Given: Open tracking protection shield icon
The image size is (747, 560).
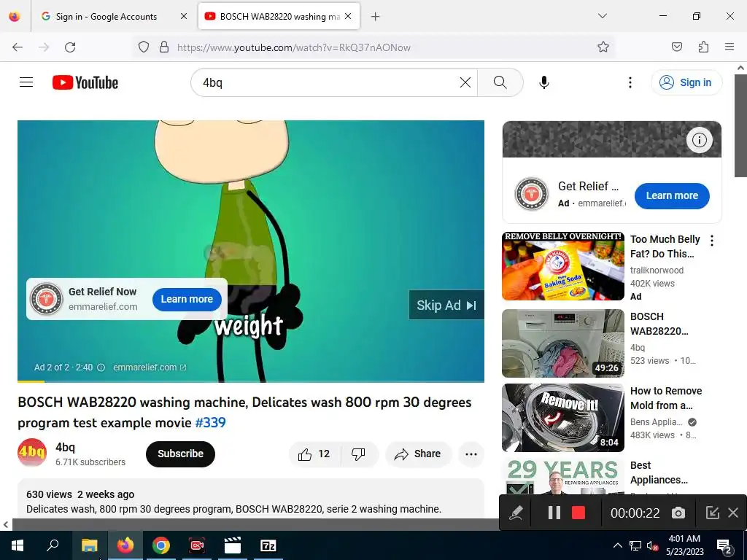Looking at the screenshot, I should [144, 47].
